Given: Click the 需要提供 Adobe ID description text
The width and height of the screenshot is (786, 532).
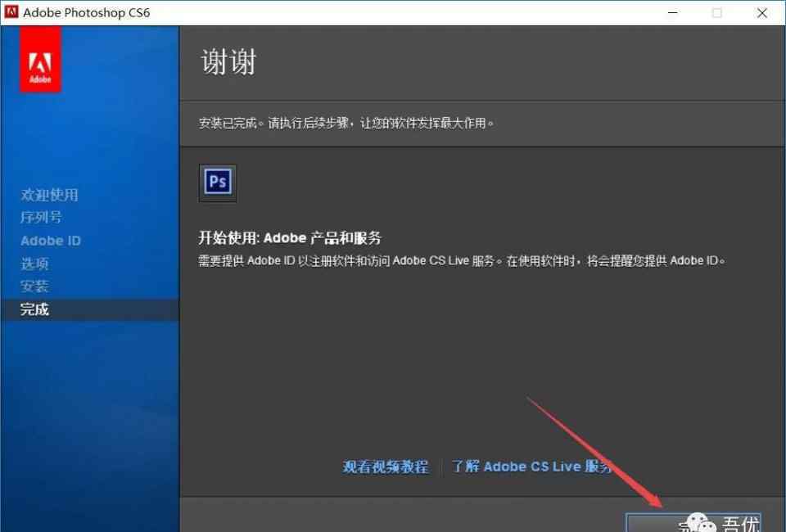Looking at the screenshot, I should coord(462,261).
